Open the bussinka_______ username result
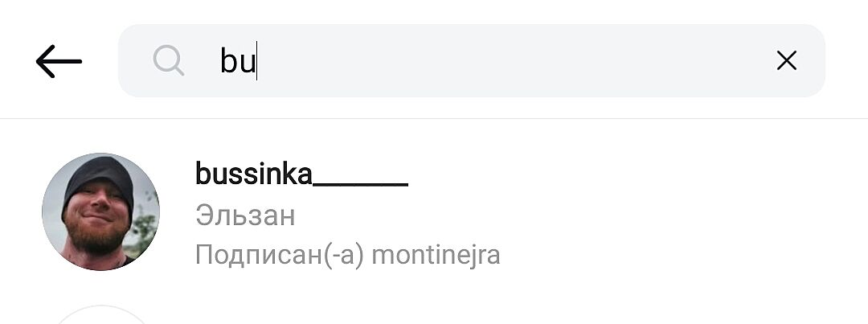Screen dimensions: 868x324 pos(301,174)
